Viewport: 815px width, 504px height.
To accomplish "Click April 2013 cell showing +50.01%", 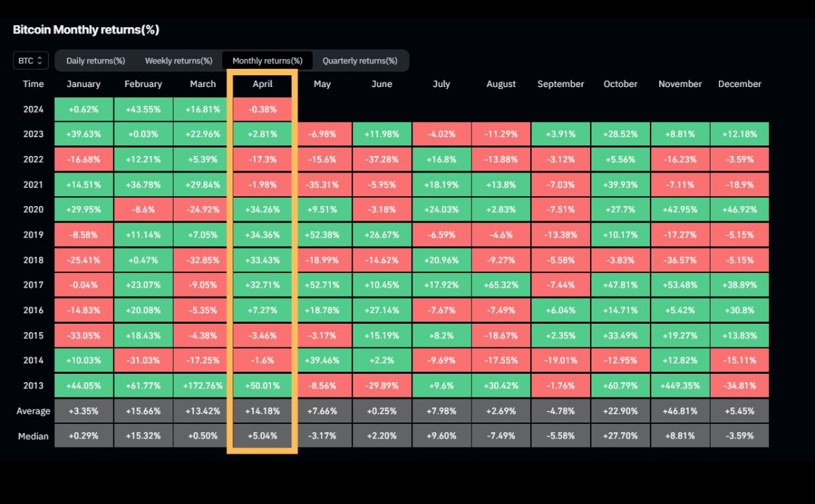I will coord(263,386).
